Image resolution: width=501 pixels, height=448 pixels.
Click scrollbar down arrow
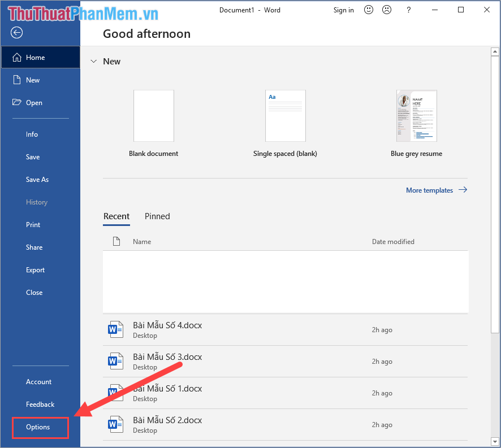click(x=495, y=442)
